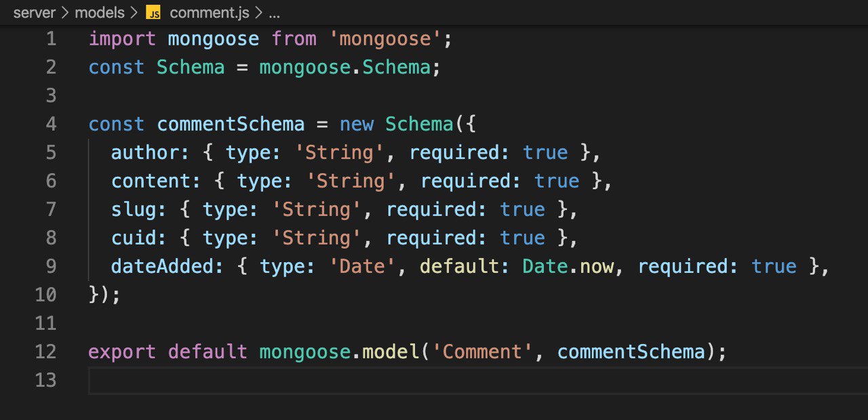
Task: Click the JS file icon in breadcrumbs
Action: click(154, 13)
